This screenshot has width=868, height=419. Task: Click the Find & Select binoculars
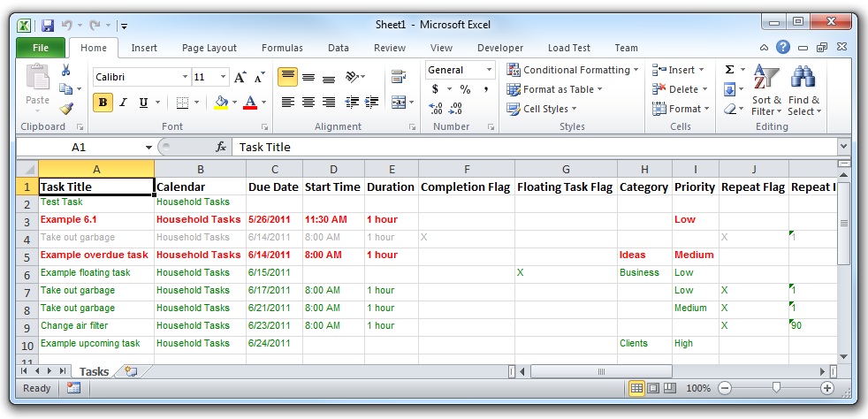click(x=803, y=92)
